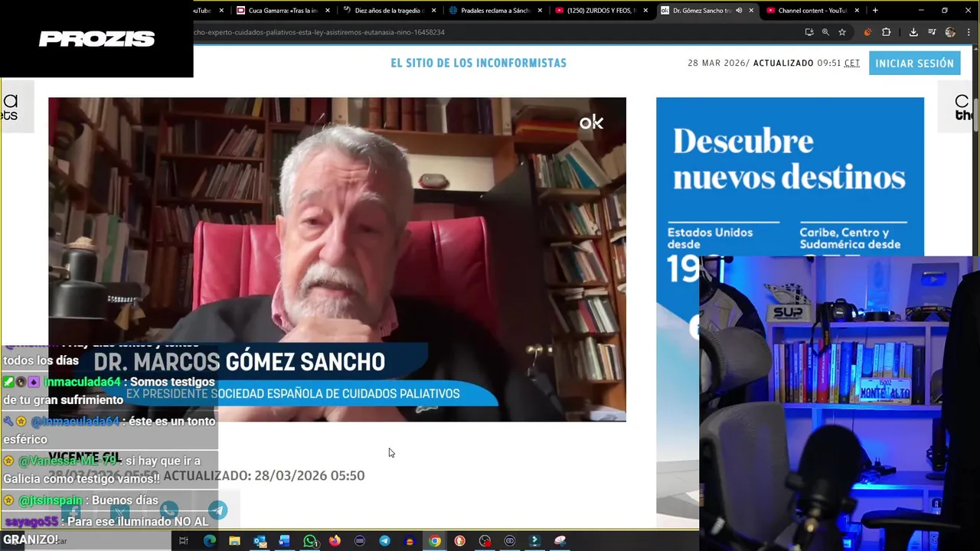Click chat username @jtsinspain

point(50,500)
